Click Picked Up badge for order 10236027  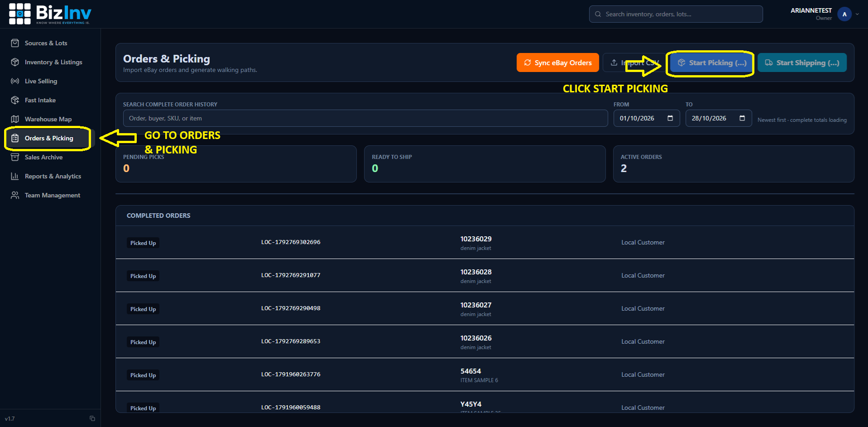143,309
